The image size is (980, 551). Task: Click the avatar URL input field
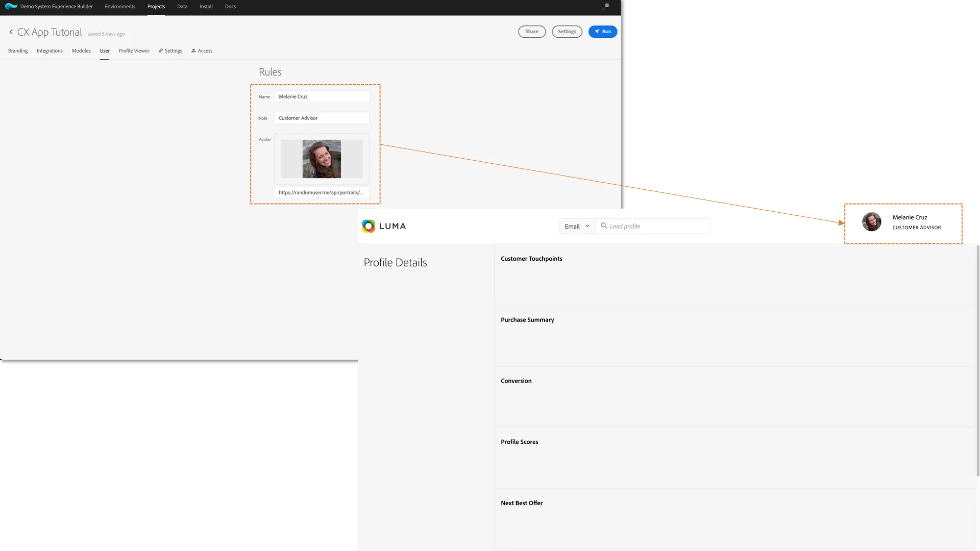(322, 192)
